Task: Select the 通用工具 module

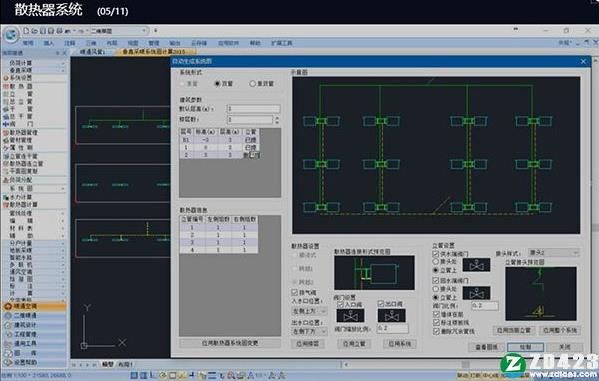Action: pos(34,343)
